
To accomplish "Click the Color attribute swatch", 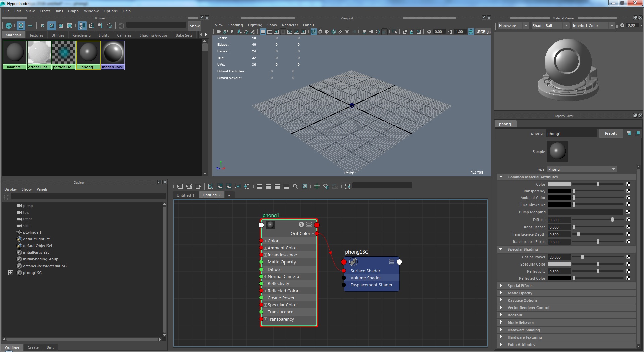I will tap(559, 184).
